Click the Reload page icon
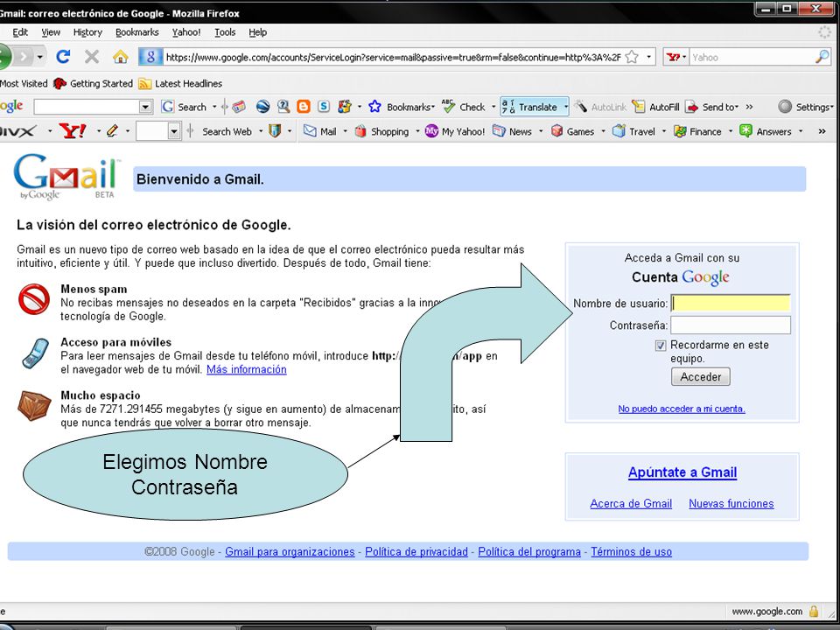The height and width of the screenshot is (630, 840). pyautogui.click(x=63, y=57)
